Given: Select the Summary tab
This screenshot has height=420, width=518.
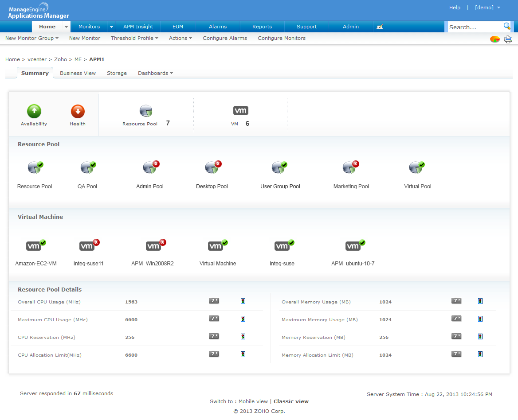Looking at the screenshot, I should (x=35, y=73).
